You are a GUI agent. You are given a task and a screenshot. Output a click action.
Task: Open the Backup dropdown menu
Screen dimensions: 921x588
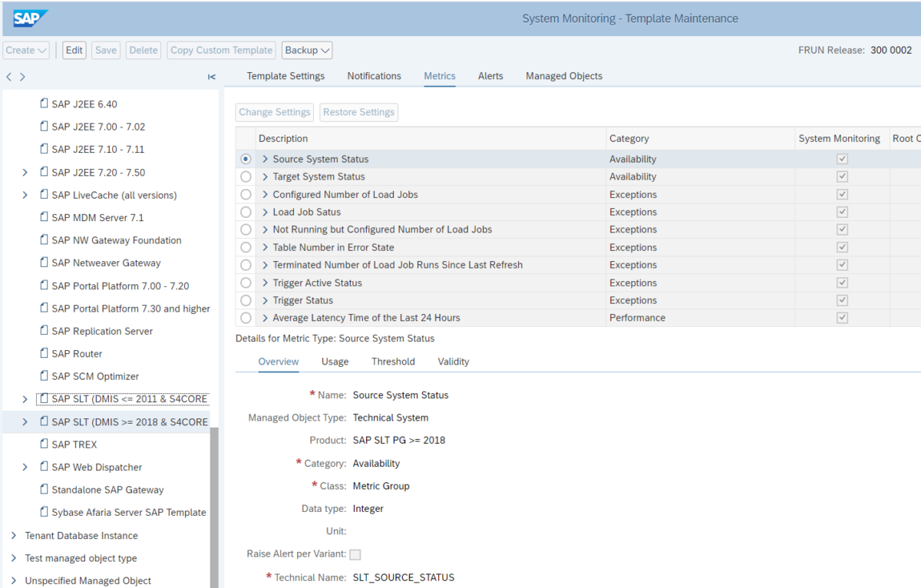306,49
